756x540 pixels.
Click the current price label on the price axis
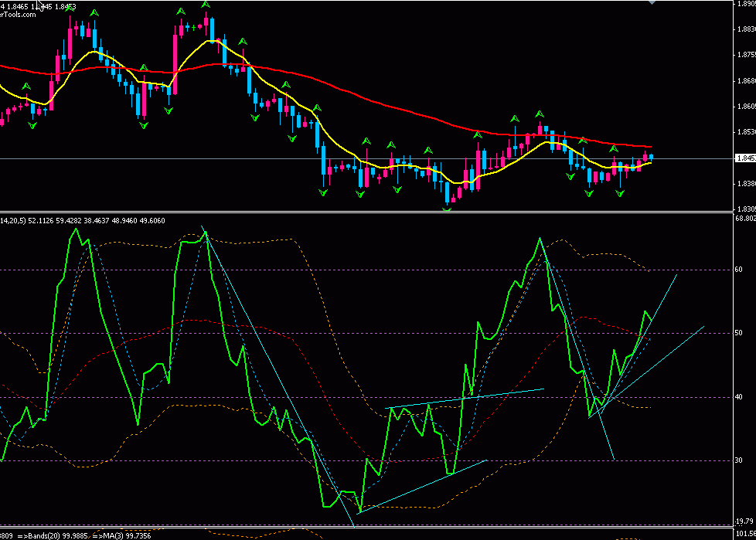point(744,158)
